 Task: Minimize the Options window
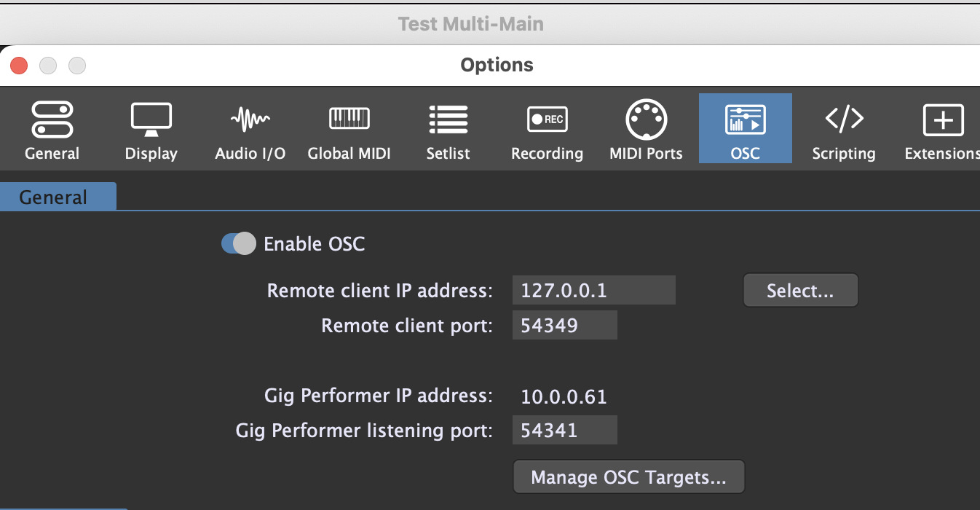point(48,66)
